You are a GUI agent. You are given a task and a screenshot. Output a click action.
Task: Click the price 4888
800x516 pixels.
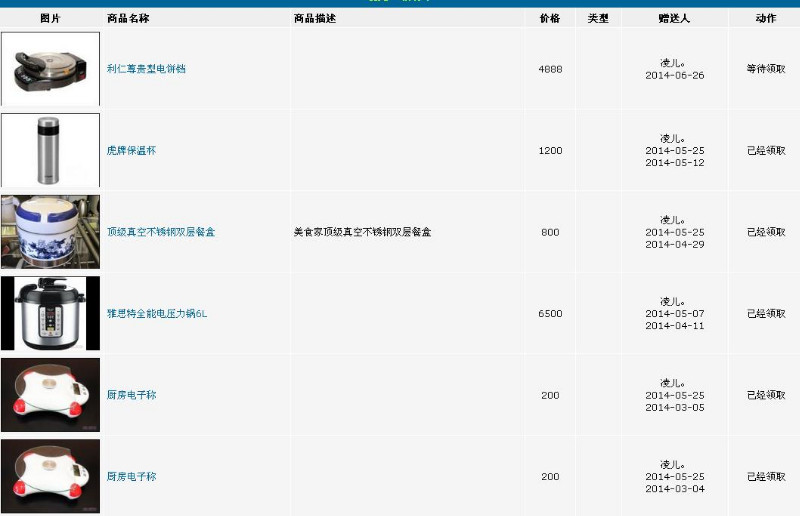(550, 69)
